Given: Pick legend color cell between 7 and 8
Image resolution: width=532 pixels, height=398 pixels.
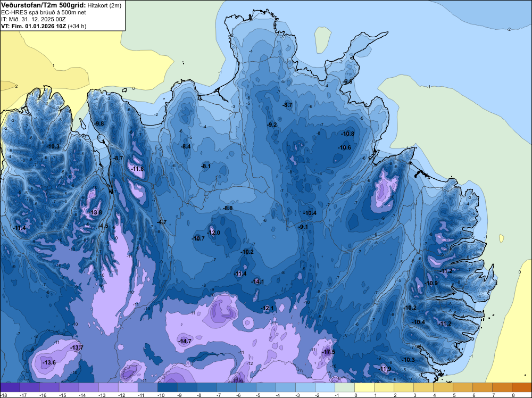Looking at the screenshot, I should coord(503,387).
